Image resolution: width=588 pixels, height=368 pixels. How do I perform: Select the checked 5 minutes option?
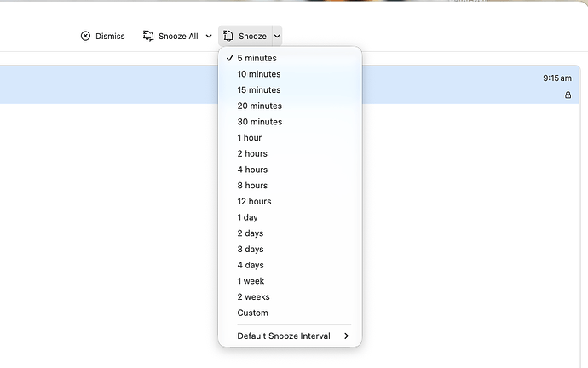tap(290, 58)
